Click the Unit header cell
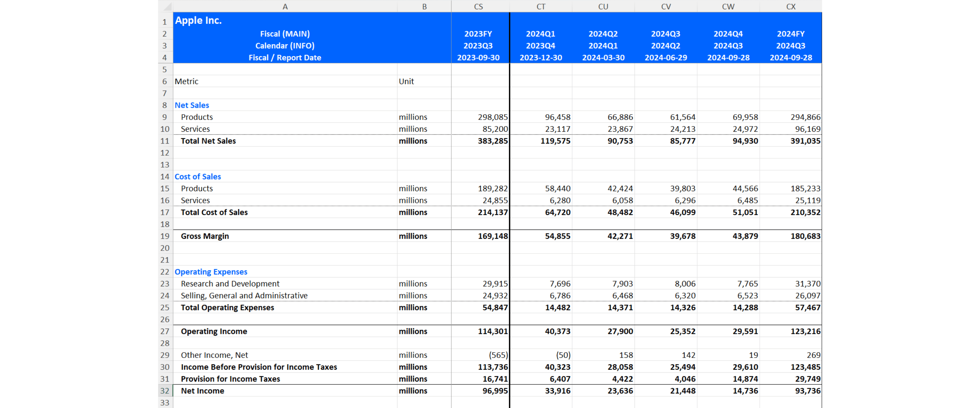This screenshot has height=408, width=980. tap(406, 81)
